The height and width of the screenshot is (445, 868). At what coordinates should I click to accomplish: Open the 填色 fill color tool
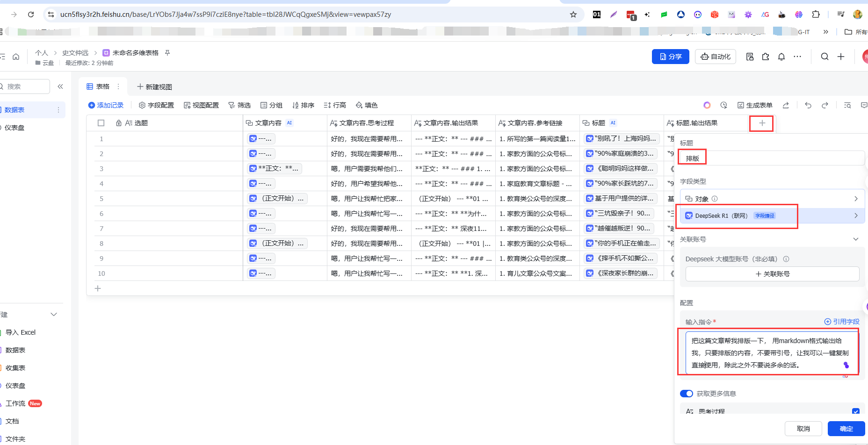click(x=367, y=105)
